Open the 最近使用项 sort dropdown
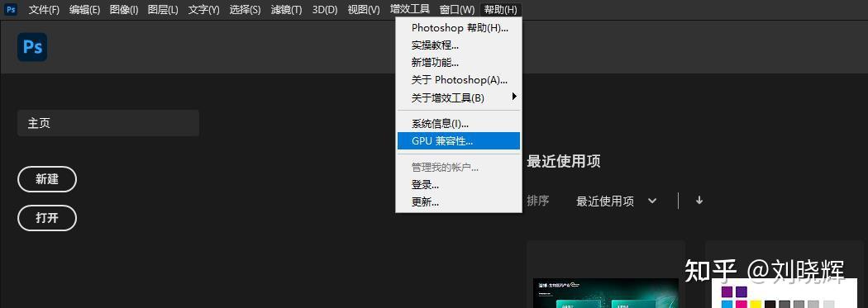Image resolution: width=868 pixels, height=308 pixels. point(616,201)
